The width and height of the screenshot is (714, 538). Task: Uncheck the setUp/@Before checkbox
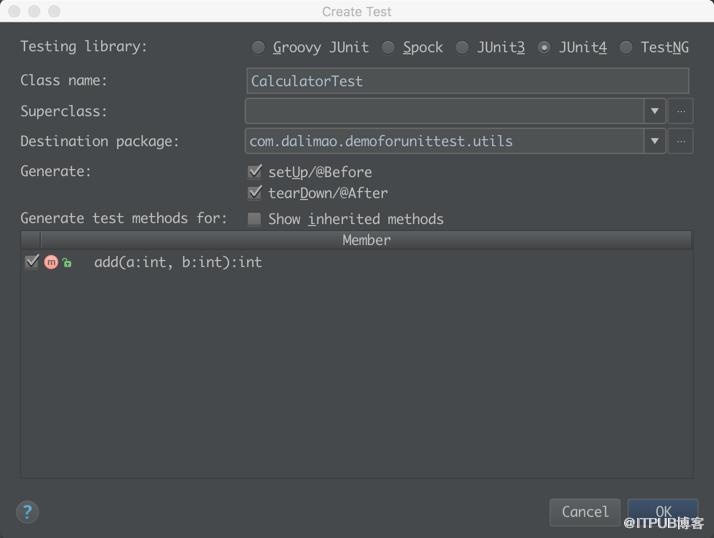[255, 172]
